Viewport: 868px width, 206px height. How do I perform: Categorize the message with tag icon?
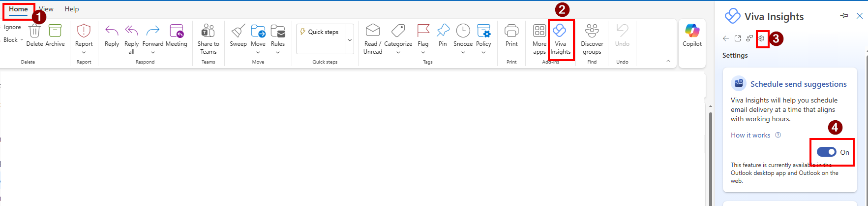(x=398, y=31)
